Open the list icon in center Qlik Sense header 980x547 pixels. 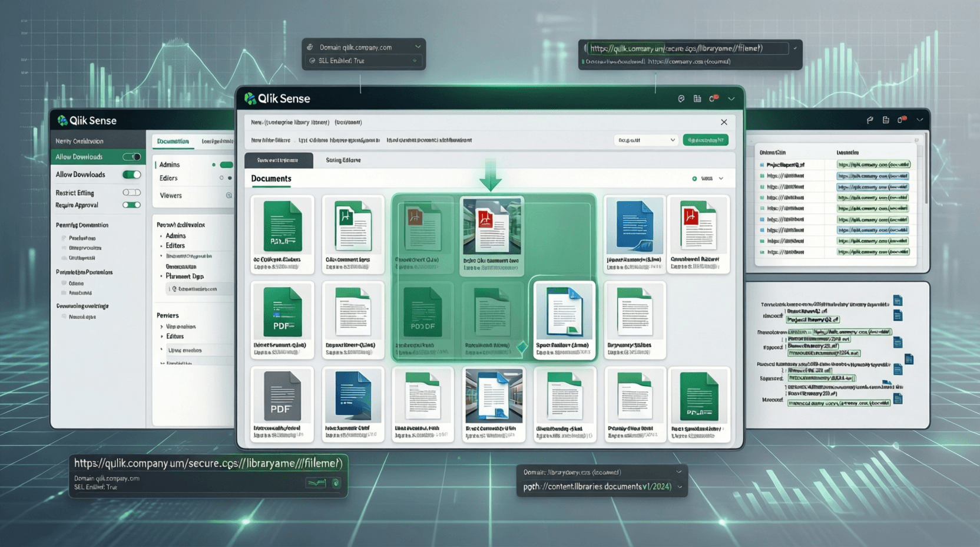[x=697, y=99]
